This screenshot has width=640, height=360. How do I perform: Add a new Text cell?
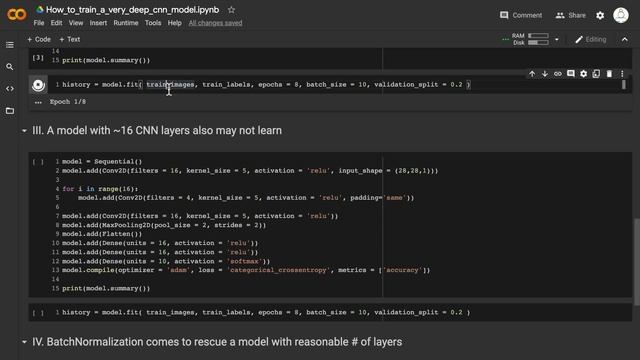[70, 39]
